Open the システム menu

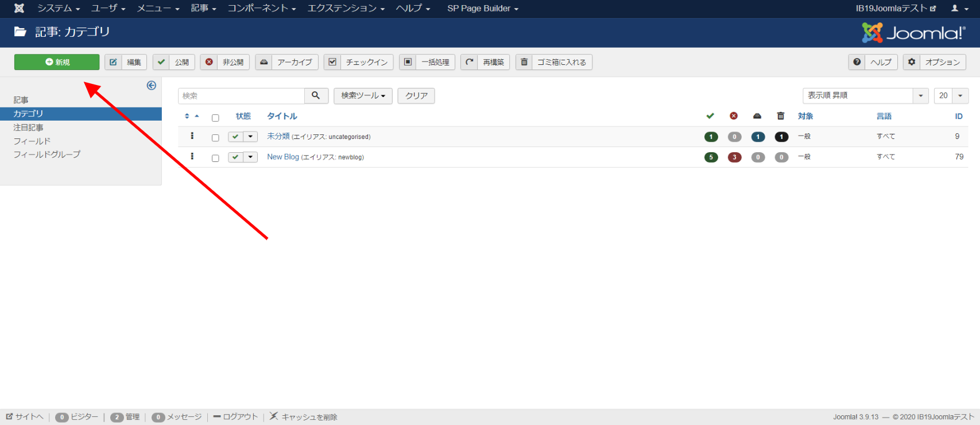(x=59, y=8)
